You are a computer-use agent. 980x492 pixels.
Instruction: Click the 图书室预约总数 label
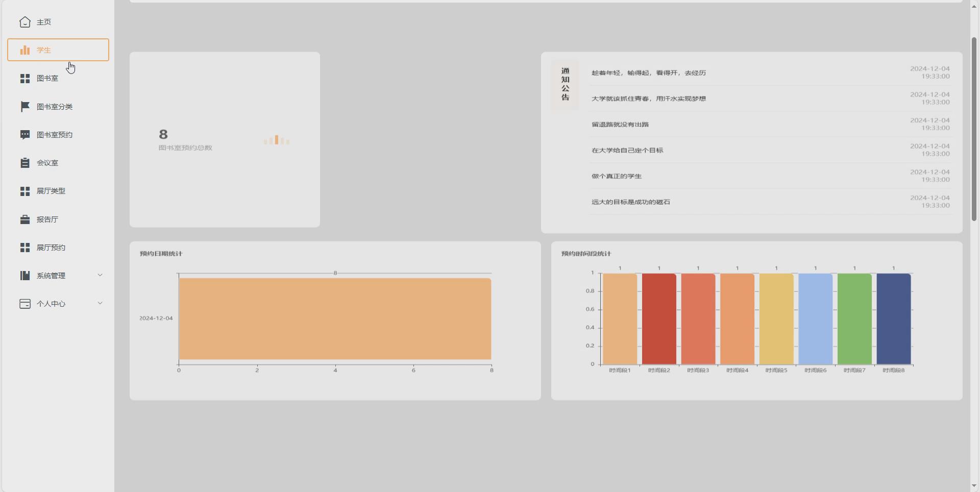click(185, 148)
